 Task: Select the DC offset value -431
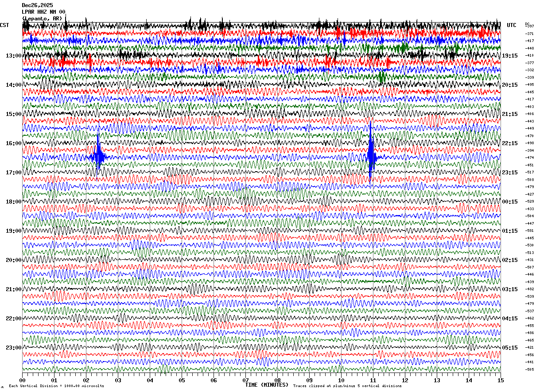(529, 260)
